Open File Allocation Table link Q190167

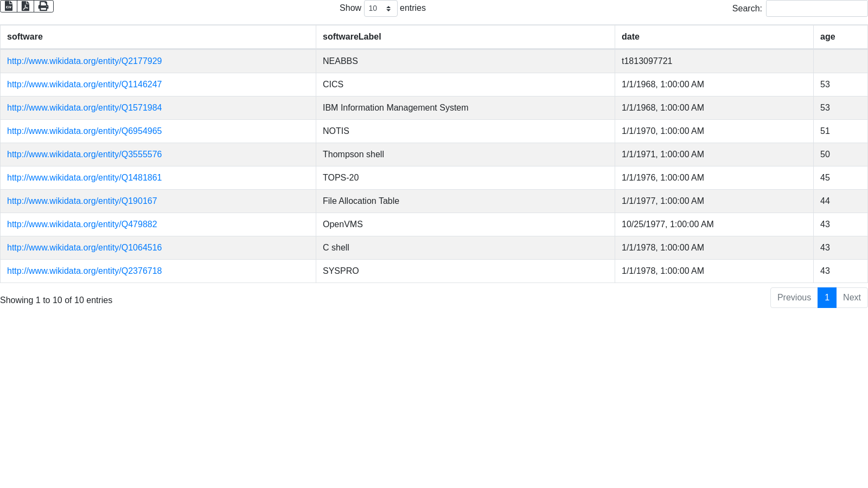point(82,201)
